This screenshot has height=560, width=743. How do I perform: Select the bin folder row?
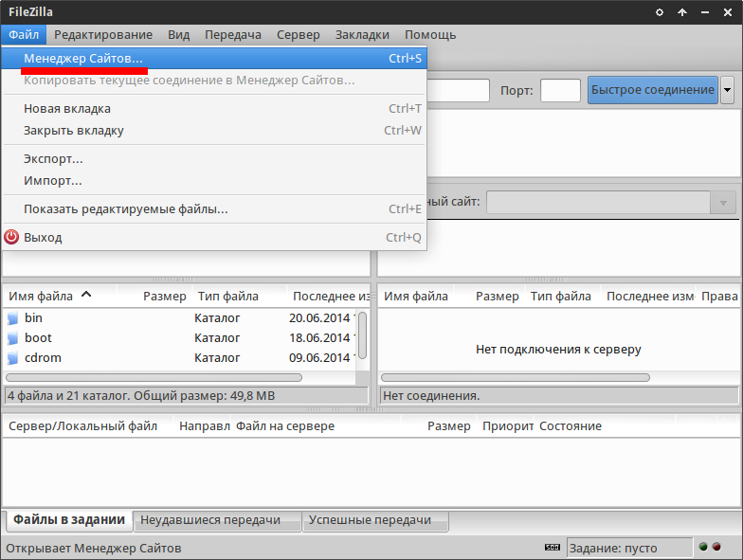180,318
